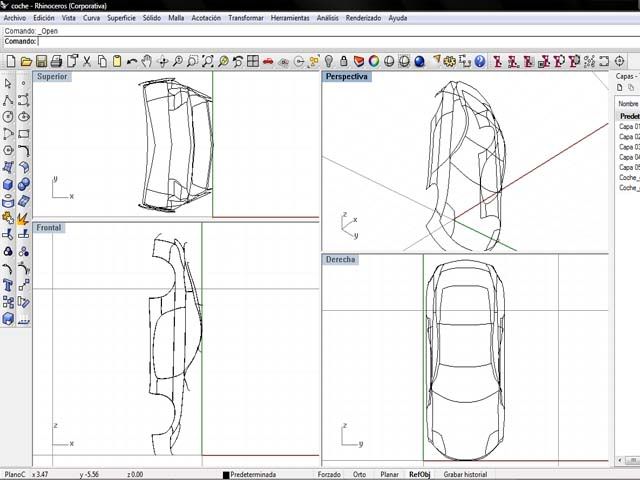
Task: Click the Text T tool in the left toolbox
Action: point(8,286)
